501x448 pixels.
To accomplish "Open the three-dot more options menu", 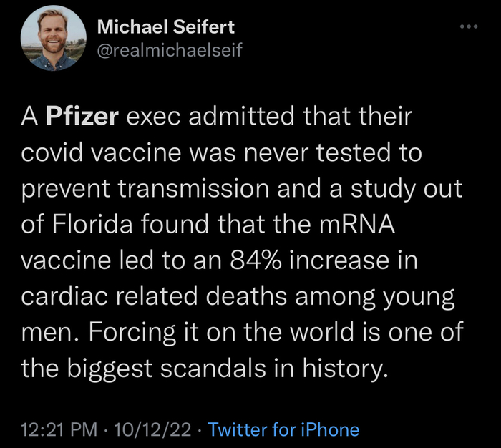I will click(x=467, y=27).
